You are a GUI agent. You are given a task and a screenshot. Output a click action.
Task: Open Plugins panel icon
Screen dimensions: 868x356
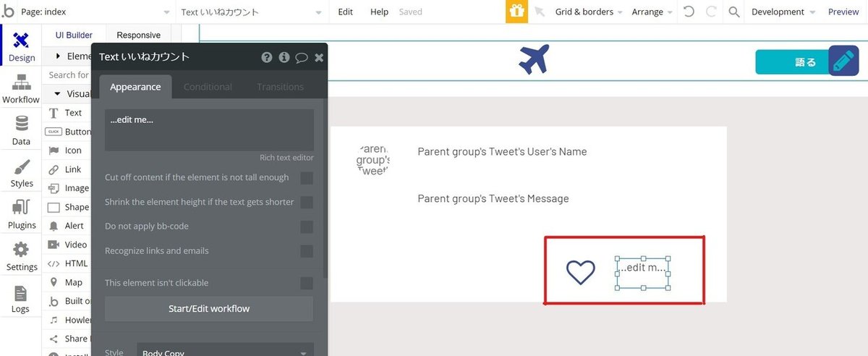point(22,208)
